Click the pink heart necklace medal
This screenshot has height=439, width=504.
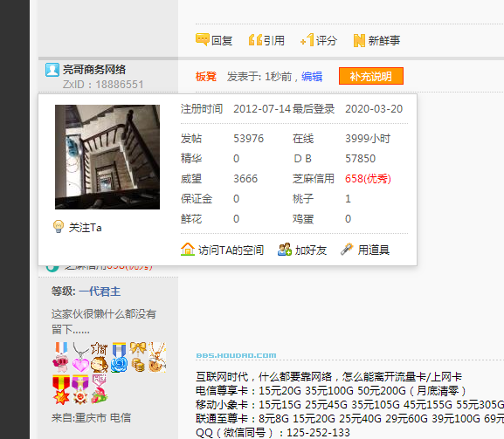80,357
